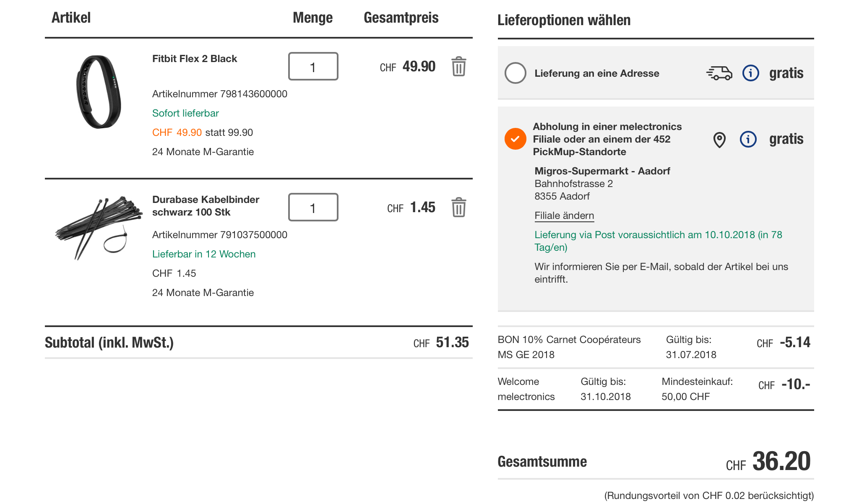
Task: Click the Sofort lieferbar availability text
Action: click(x=185, y=113)
